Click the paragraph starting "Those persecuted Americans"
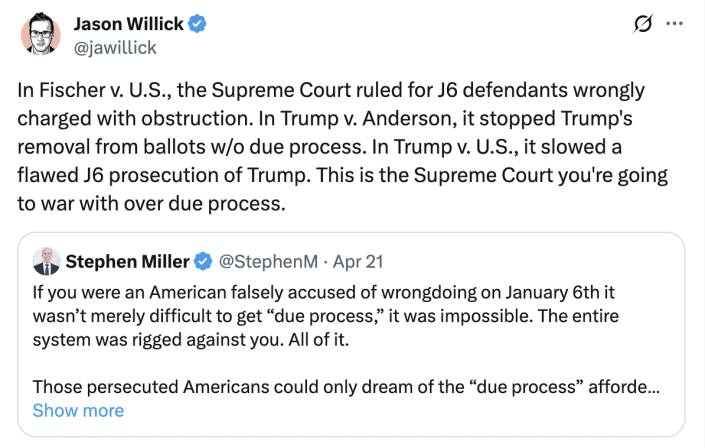The image size is (705, 448). point(340,387)
